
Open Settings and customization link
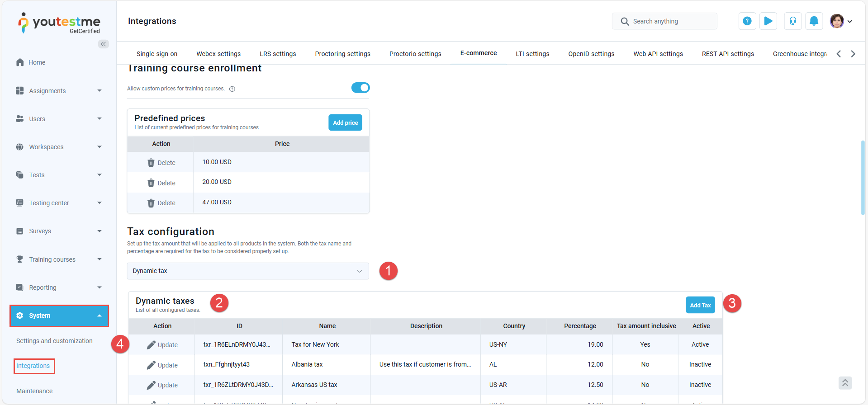(x=54, y=341)
